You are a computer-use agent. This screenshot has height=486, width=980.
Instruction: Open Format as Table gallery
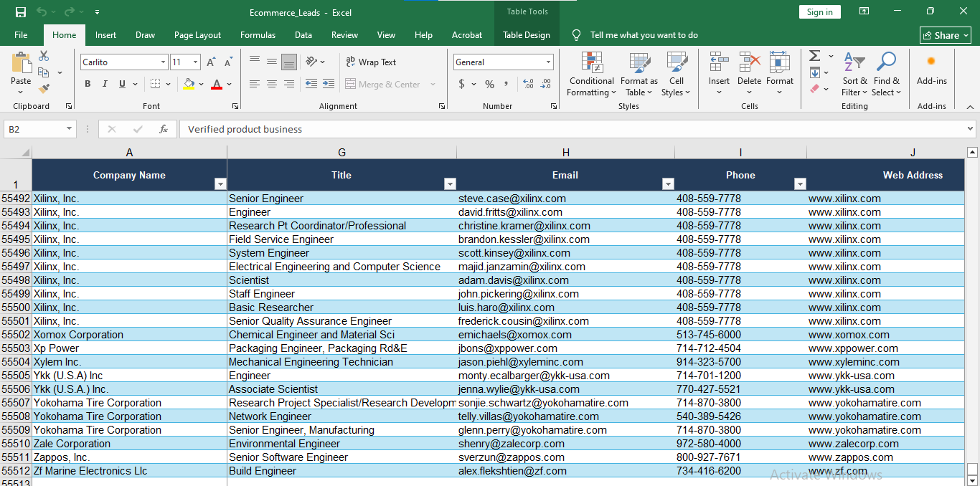639,74
